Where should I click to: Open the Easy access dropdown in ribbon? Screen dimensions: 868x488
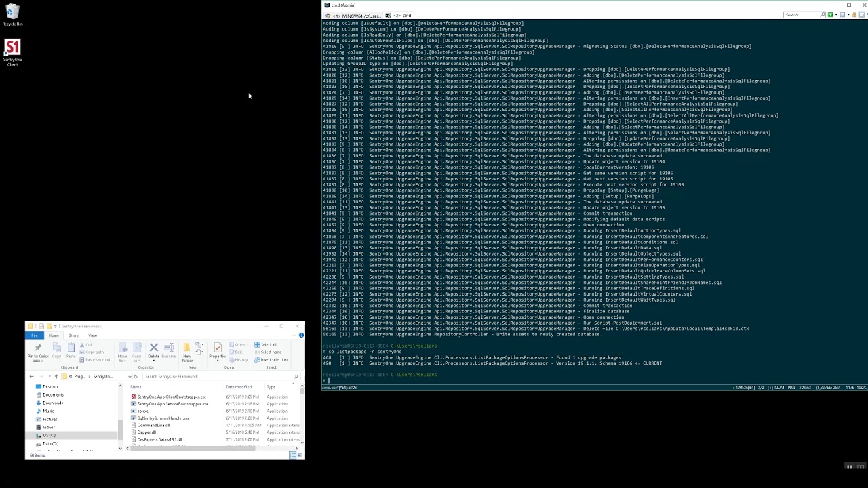pos(199,352)
